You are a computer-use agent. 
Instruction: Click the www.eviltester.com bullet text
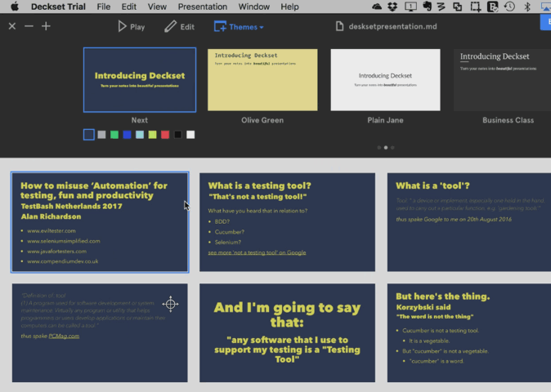coord(52,230)
